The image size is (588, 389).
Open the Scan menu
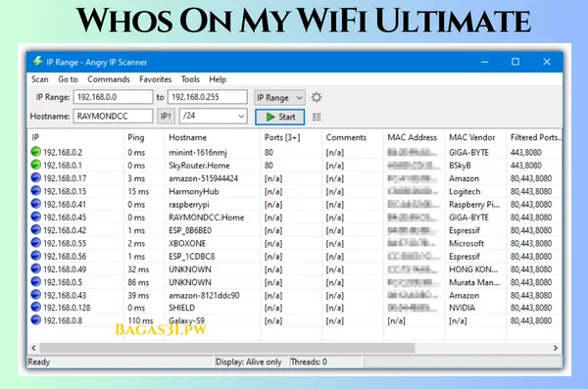[x=40, y=79]
